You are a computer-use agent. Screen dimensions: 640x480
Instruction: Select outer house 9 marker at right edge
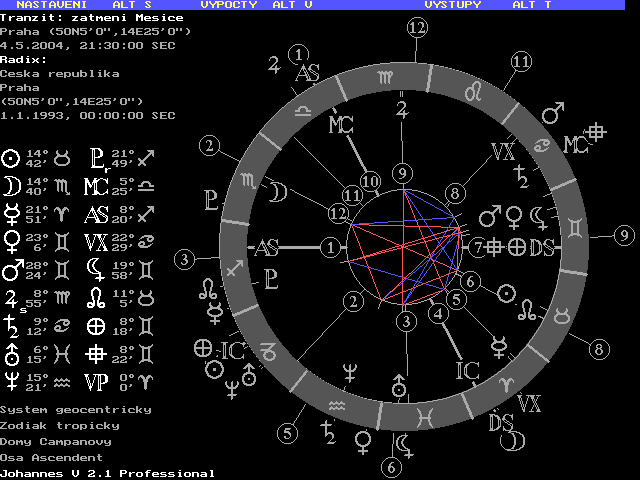pyautogui.click(x=625, y=236)
